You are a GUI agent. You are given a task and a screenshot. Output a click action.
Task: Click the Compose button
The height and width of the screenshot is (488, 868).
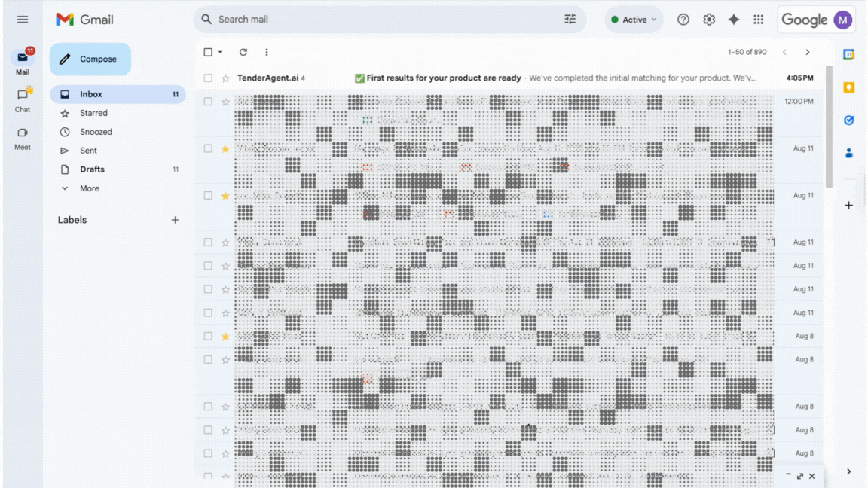click(x=90, y=59)
